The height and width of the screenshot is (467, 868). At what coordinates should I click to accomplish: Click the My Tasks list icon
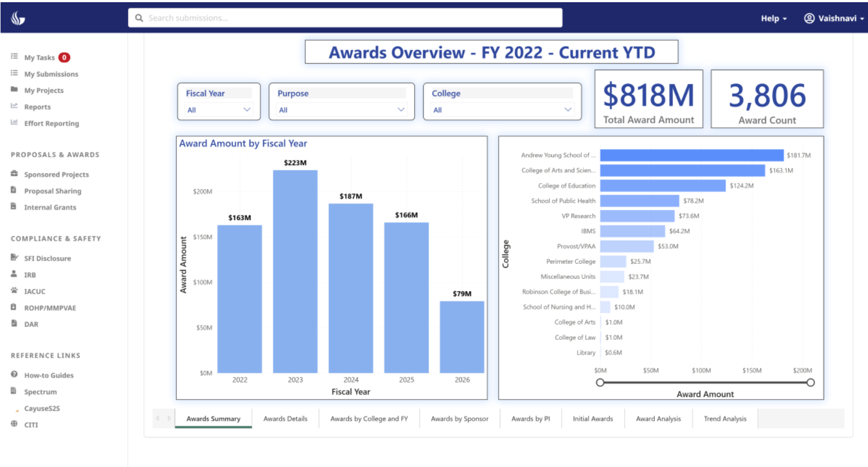tap(14, 56)
